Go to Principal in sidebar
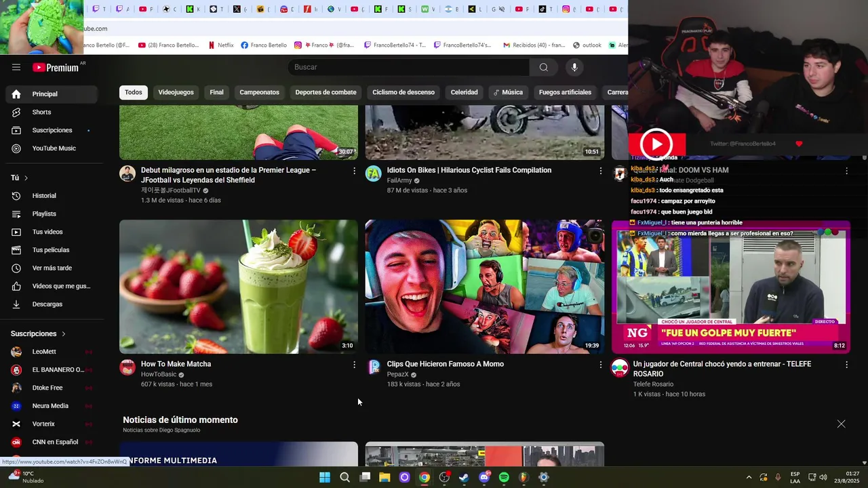Image resolution: width=868 pixels, height=488 pixels. pyautogui.click(x=52, y=94)
